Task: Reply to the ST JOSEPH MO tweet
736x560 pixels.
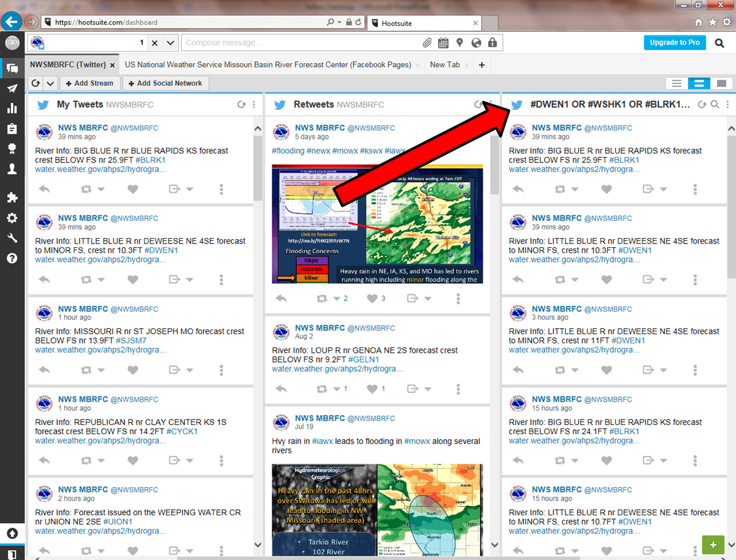Action: point(44,370)
